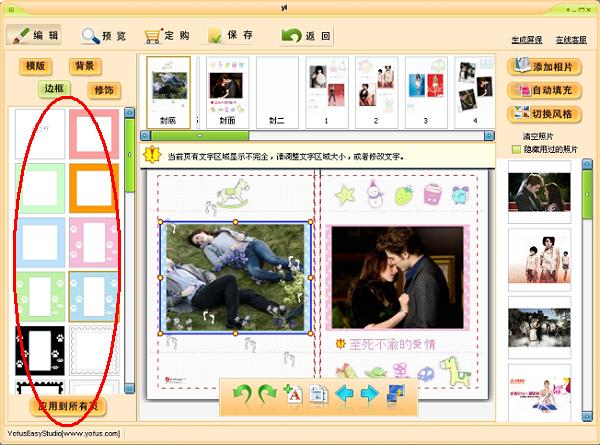Click the 添加相片 button
Viewport: 600px width, 445px height.
pos(545,67)
